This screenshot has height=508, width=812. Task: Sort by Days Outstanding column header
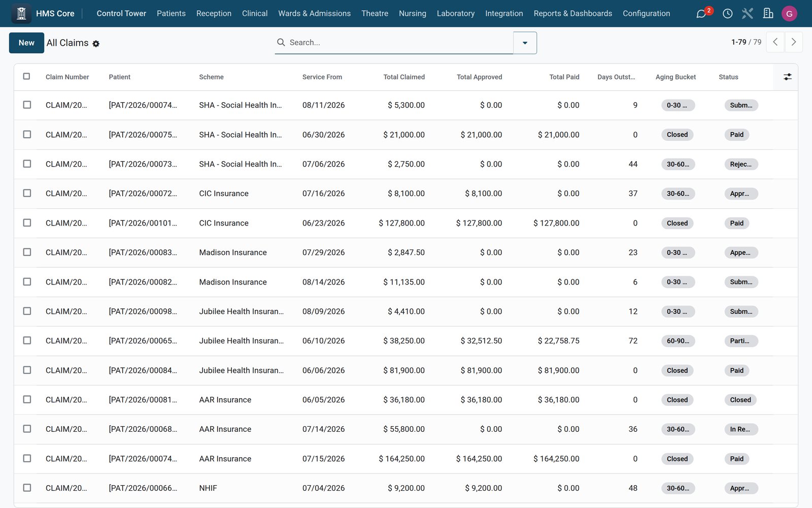point(616,77)
